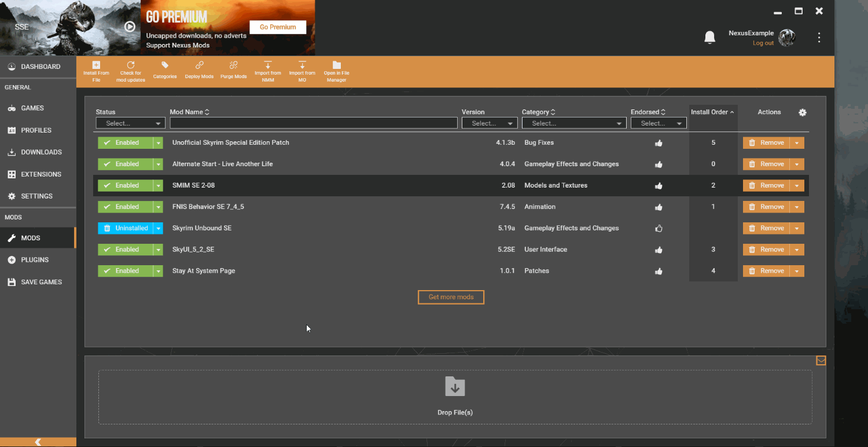This screenshot has height=447, width=868.
Task: Click Install From File toolbar icon
Action: [x=96, y=65]
